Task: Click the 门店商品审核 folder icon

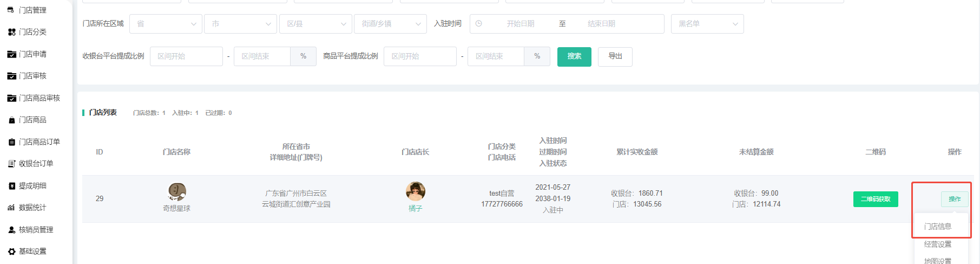Action: [11, 98]
